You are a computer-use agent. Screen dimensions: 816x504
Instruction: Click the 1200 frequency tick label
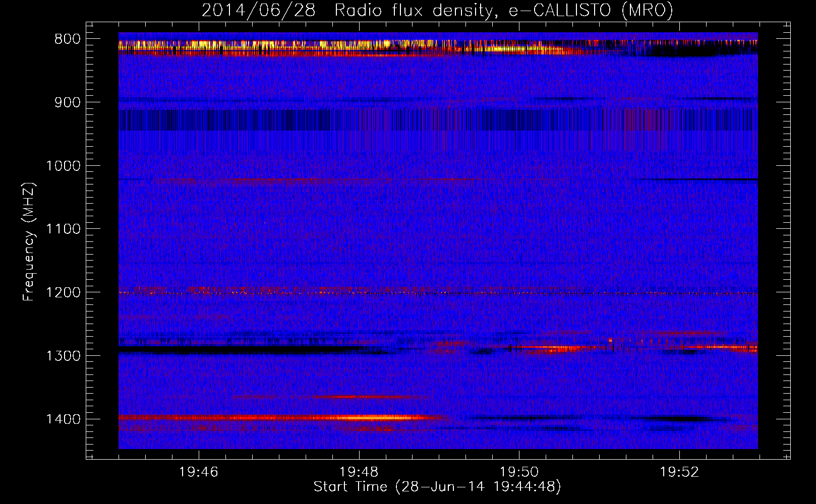point(64,293)
